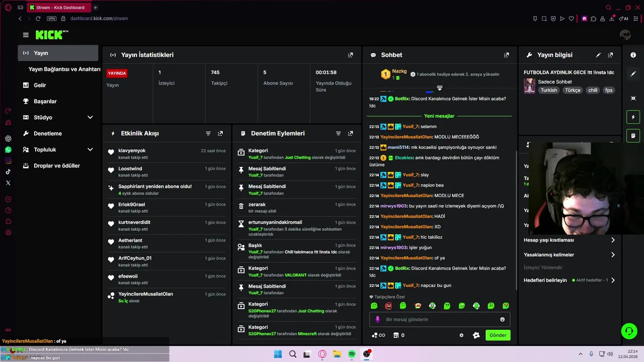Open ChatGPT in the Opera sidebar
Image resolution: width=644 pixels, height=362 pixels.
tap(8, 138)
